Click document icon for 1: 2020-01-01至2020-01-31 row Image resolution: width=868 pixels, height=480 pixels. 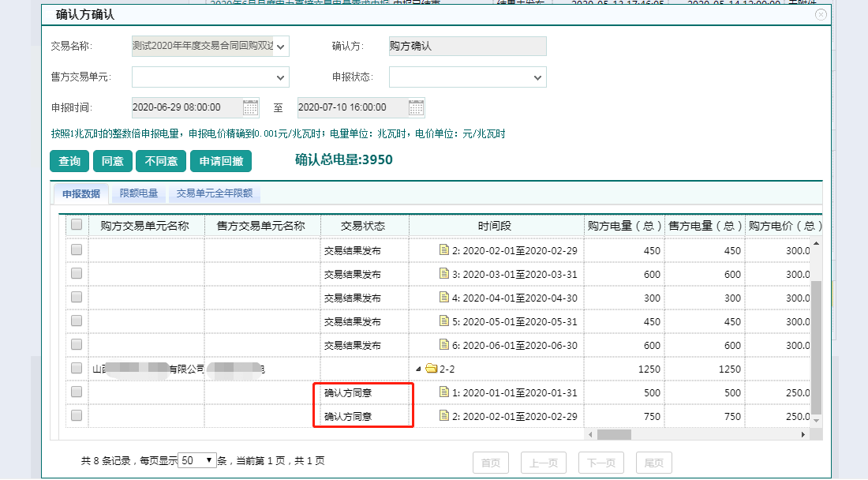coord(444,392)
